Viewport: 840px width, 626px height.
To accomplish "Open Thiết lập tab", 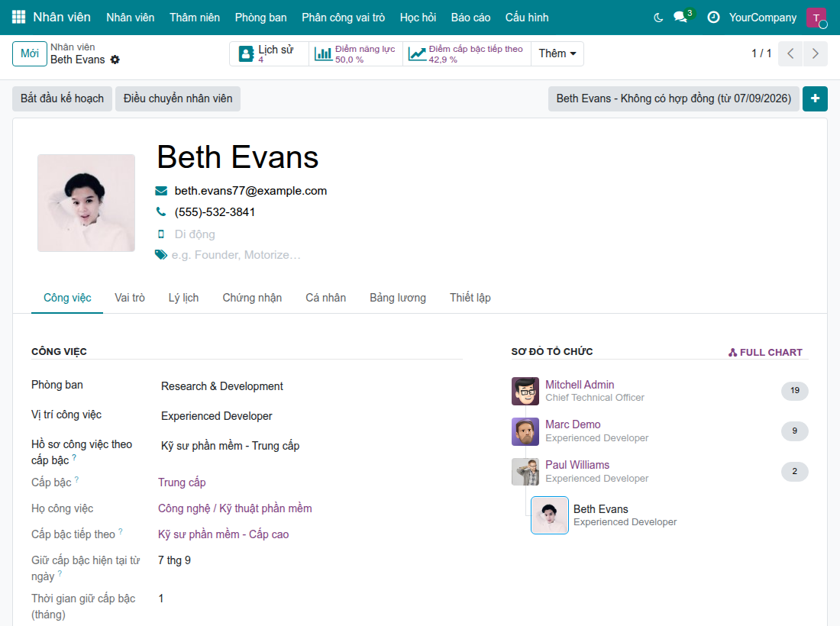I will 470,298.
